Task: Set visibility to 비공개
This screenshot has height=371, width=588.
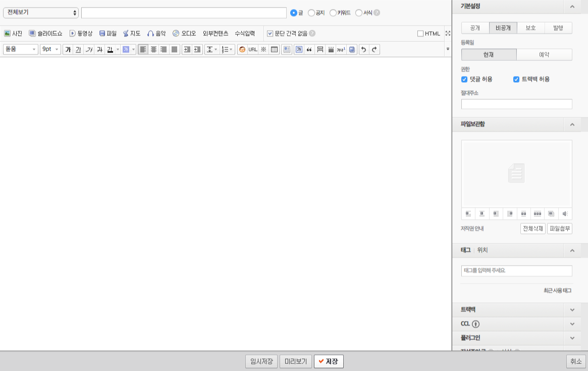Action: click(x=503, y=28)
